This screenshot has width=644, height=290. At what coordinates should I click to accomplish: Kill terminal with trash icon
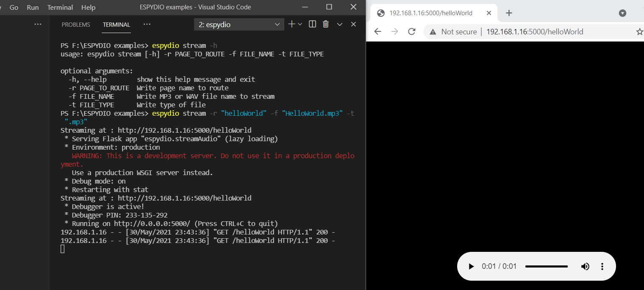pyautogui.click(x=326, y=24)
